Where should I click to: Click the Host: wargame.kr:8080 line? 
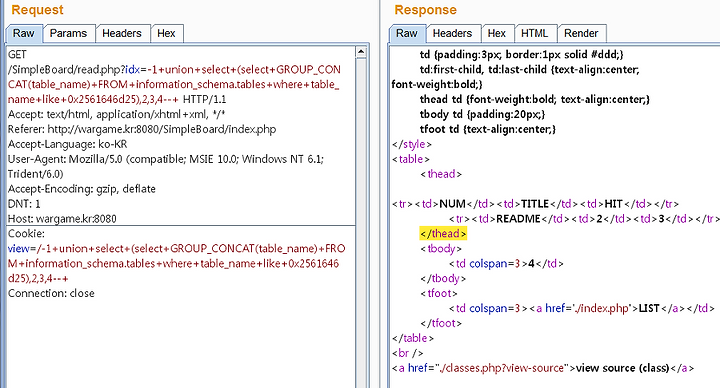[x=62, y=219]
